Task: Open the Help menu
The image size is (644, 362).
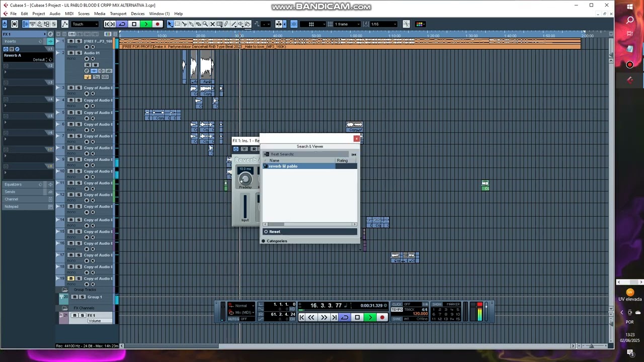Action: point(179,14)
